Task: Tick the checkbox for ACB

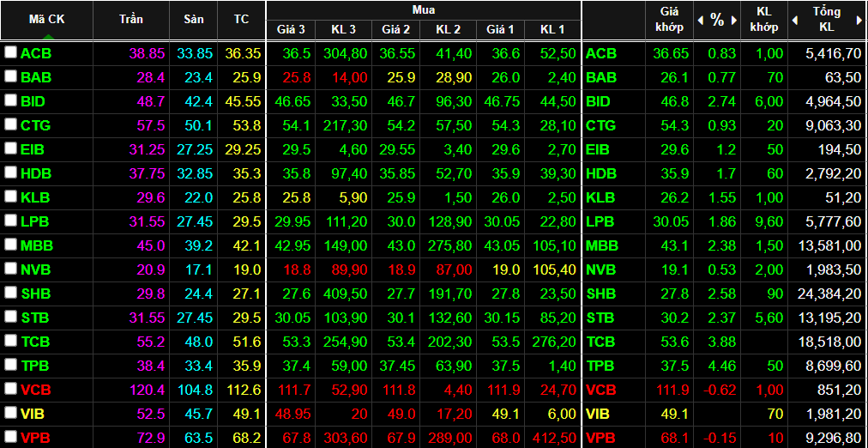Action: tap(10, 53)
